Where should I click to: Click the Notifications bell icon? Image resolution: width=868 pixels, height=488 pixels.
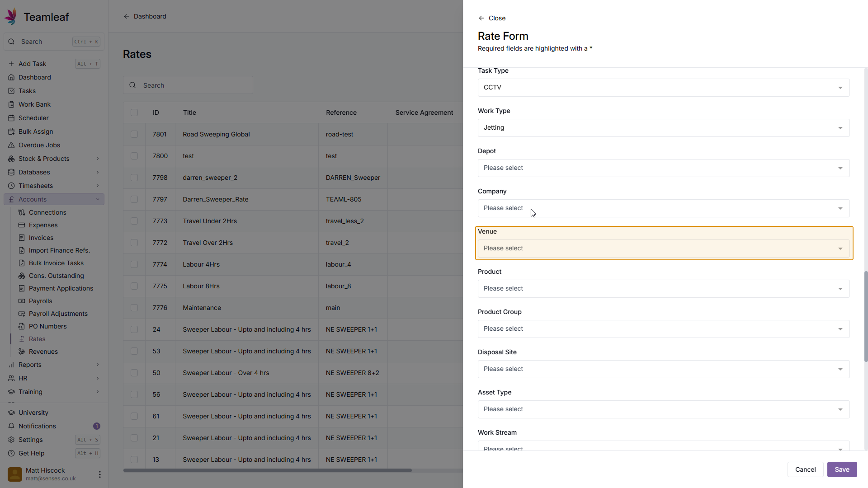[11, 426]
